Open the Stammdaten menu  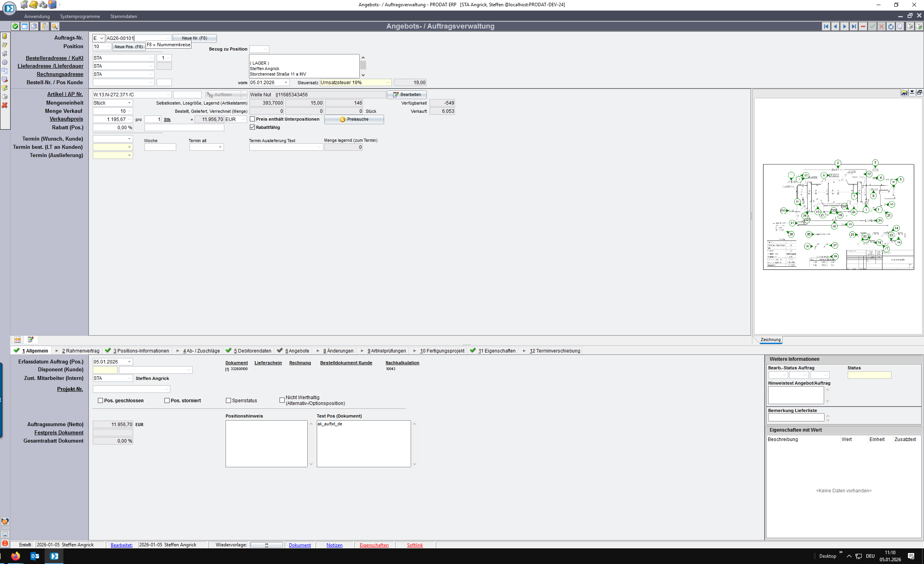click(x=123, y=16)
